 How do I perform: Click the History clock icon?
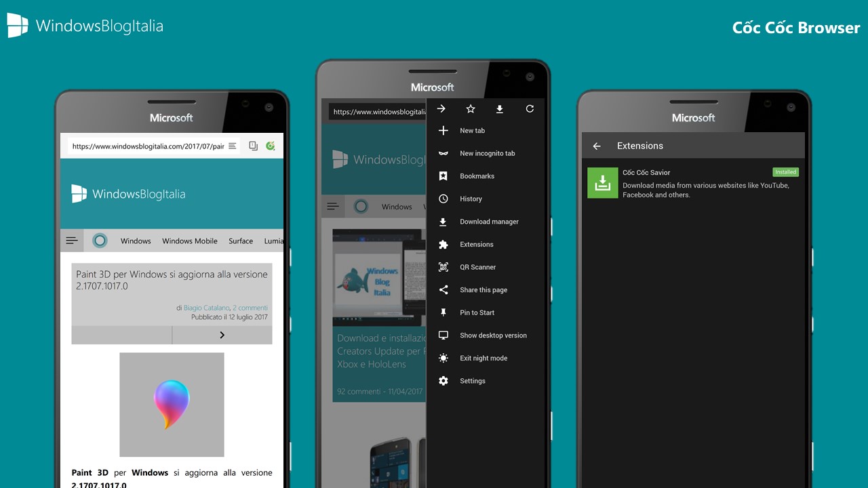pyautogui.click(x=443, y=199)
